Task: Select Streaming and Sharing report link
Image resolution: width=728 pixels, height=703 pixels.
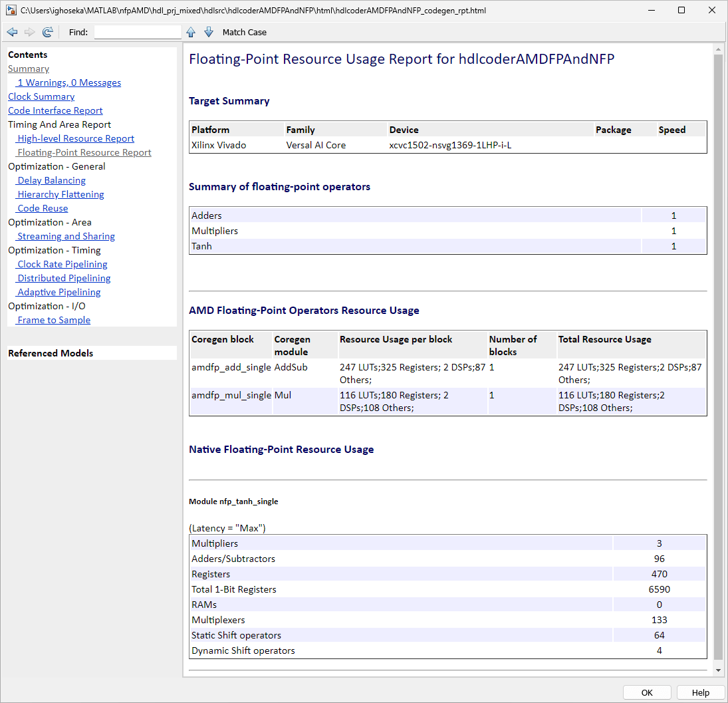Action: pyautogui.click(x=66, y=236)
